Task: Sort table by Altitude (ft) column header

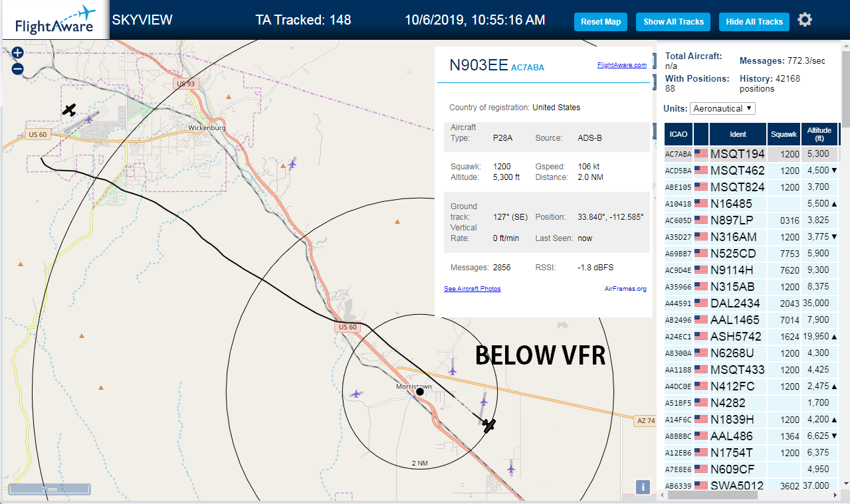Action: (819, 134)
